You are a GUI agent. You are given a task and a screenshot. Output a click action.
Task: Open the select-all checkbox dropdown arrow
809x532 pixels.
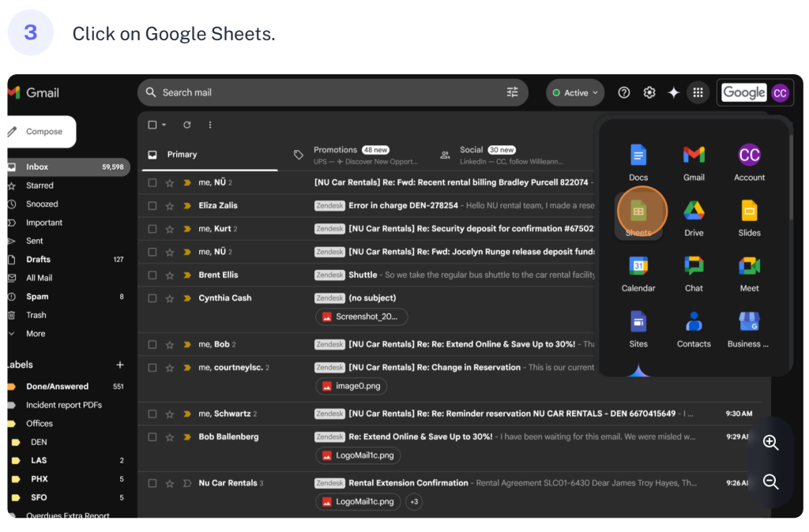click(164, 125)
